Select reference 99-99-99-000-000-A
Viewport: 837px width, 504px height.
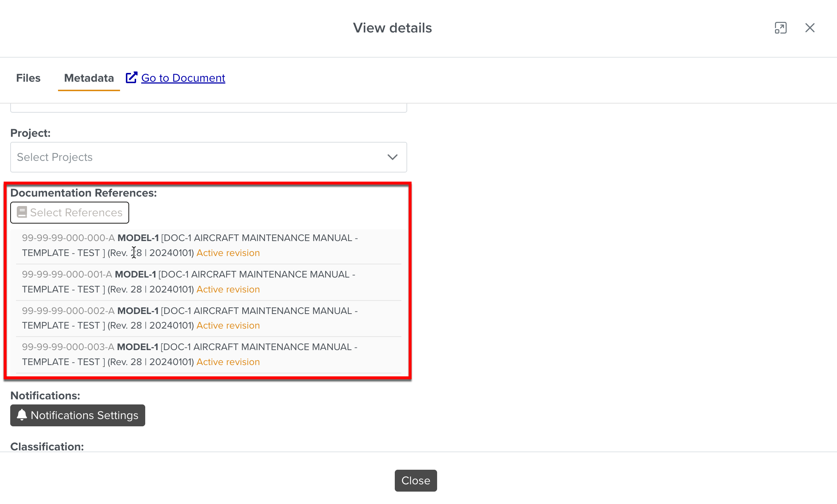pyautogui.click(x=209, y=246)
